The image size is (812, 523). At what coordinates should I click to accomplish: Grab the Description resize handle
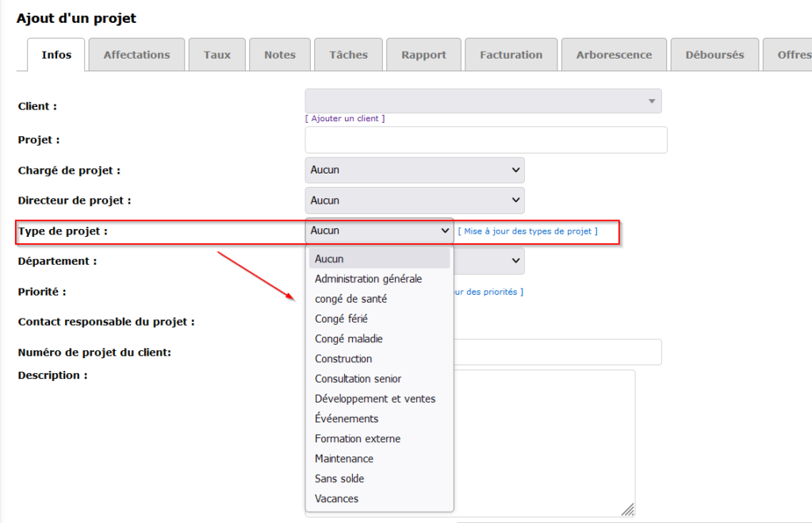[x=628, y=510]
